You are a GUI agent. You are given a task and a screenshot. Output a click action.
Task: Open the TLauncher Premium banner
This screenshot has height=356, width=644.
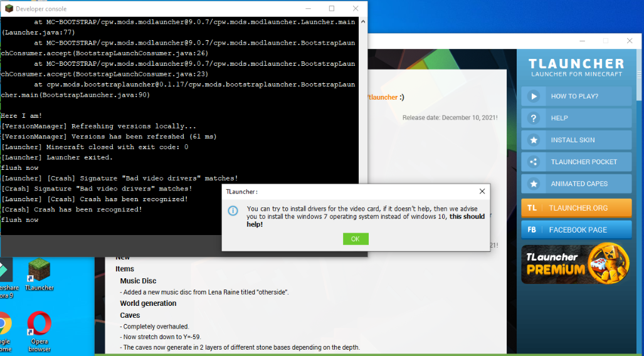[x=576, y=264]
